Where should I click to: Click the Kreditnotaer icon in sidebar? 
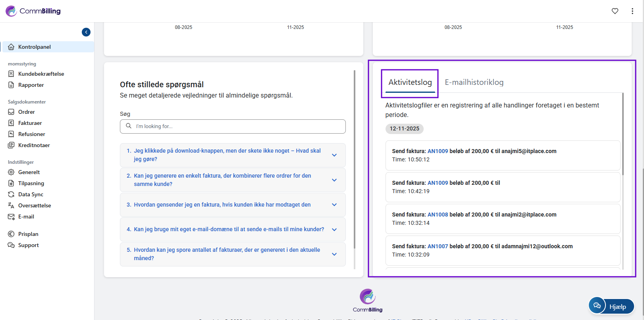point(11,145)
